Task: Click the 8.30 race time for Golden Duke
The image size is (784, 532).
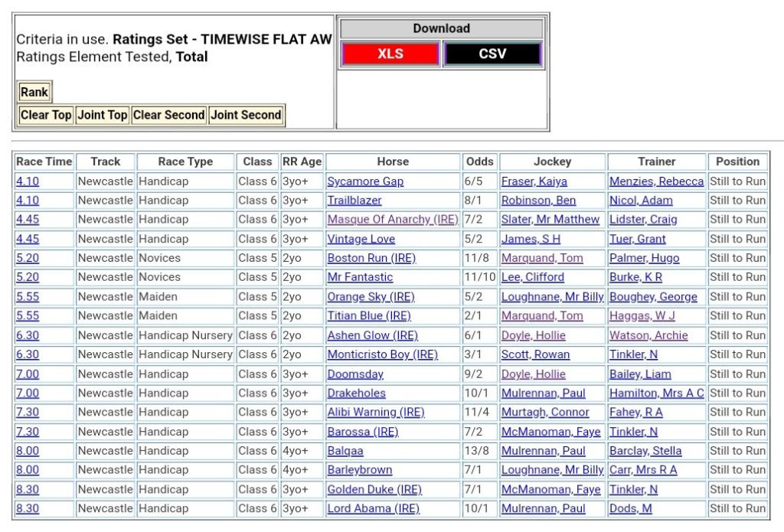Action: point(28,489)
